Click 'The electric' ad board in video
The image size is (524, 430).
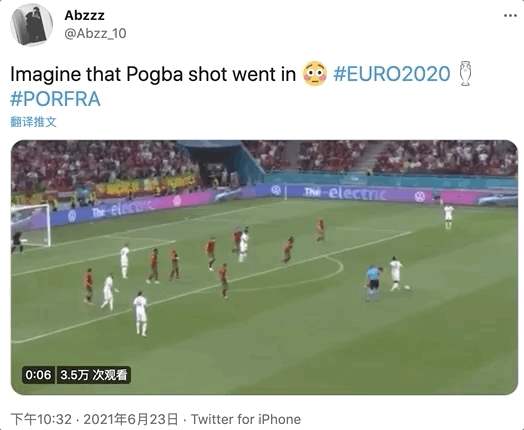[x=346, y=193]
